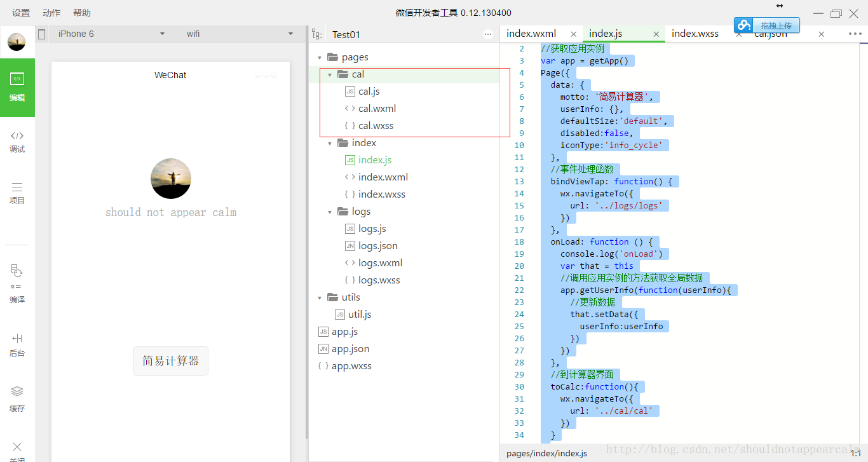Click the braces icon next to app.wxss
Screen dimensions: 868x462
click(323, 366)
